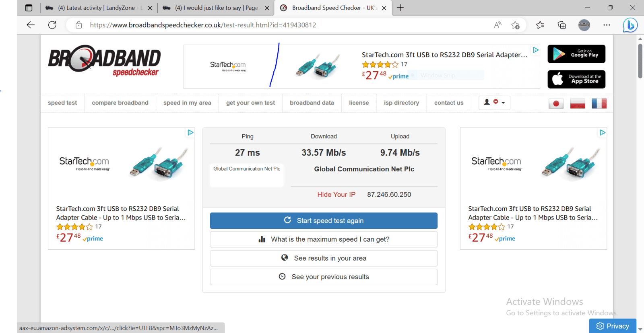Screen dimensions: 644x333
Task: Open Get it on Google Play badge
Action: coord(576,54)
